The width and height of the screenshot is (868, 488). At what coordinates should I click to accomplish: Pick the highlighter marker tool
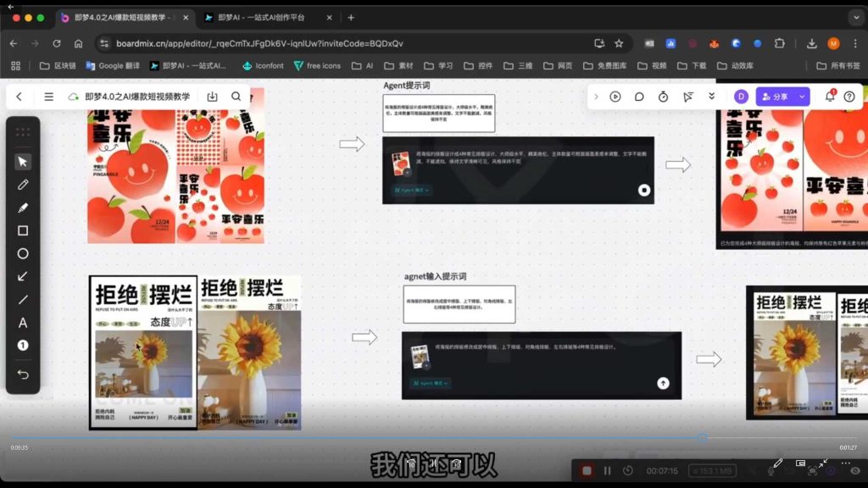pos(23,208)
